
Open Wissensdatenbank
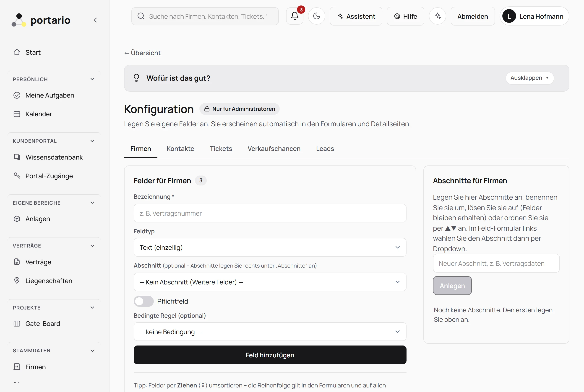tap(54, 157)
